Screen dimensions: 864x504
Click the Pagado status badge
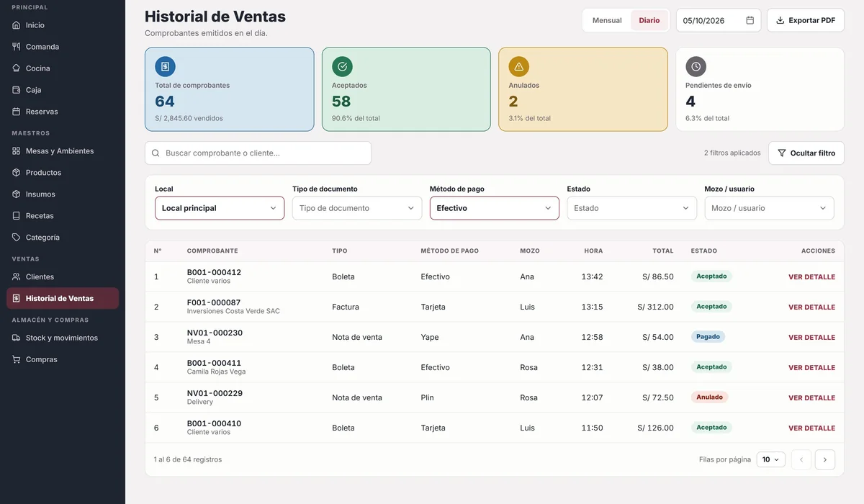coord(708,337)
